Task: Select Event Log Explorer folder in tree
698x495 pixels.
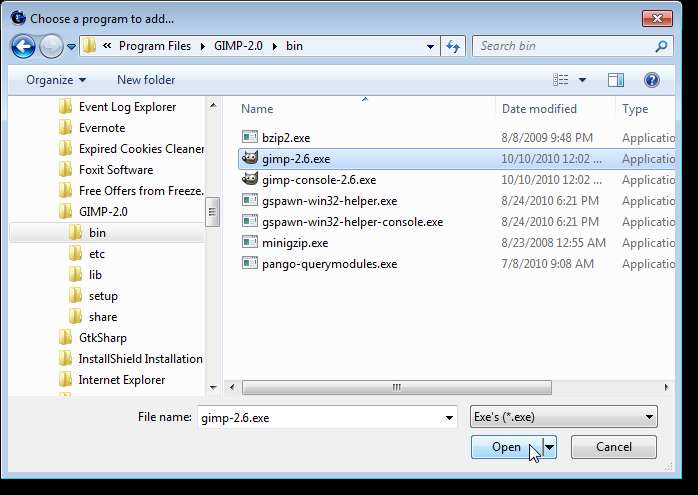Action: click(x=127, y=107)
